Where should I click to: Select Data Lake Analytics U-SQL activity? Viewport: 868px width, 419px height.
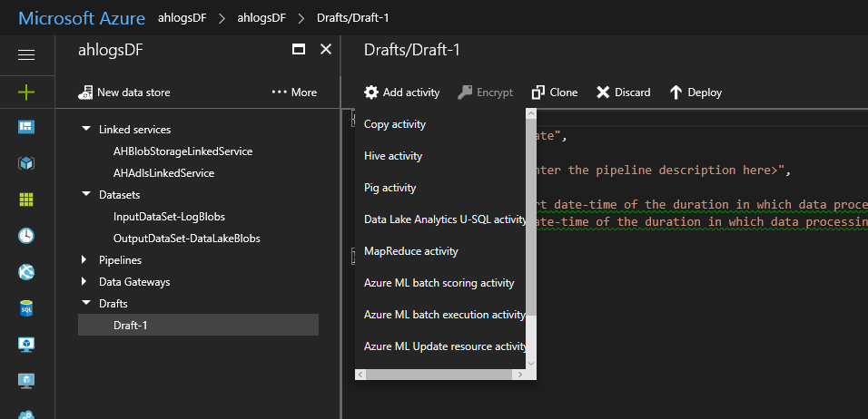(440, 219)
